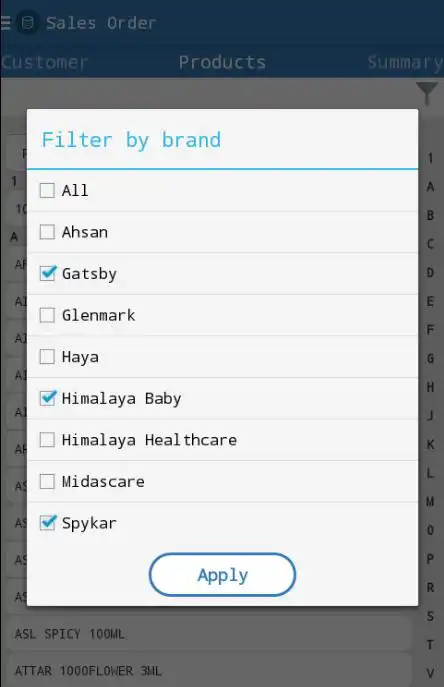Tap letter M in alphabet index

pyautogui.click(x=430, y=501)
